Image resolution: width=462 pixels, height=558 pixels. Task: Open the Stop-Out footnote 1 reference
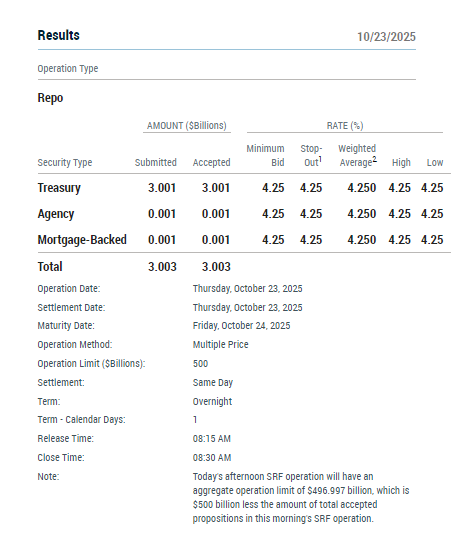[x=320, y=159]
